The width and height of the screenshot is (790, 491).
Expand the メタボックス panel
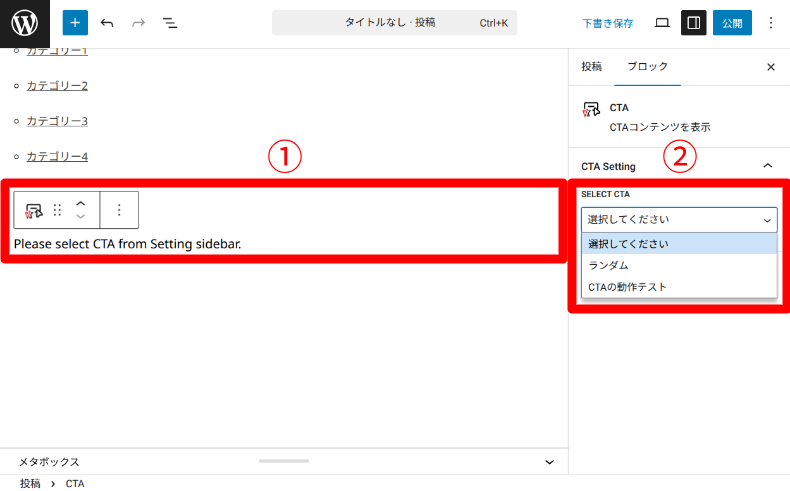[549, 462]
